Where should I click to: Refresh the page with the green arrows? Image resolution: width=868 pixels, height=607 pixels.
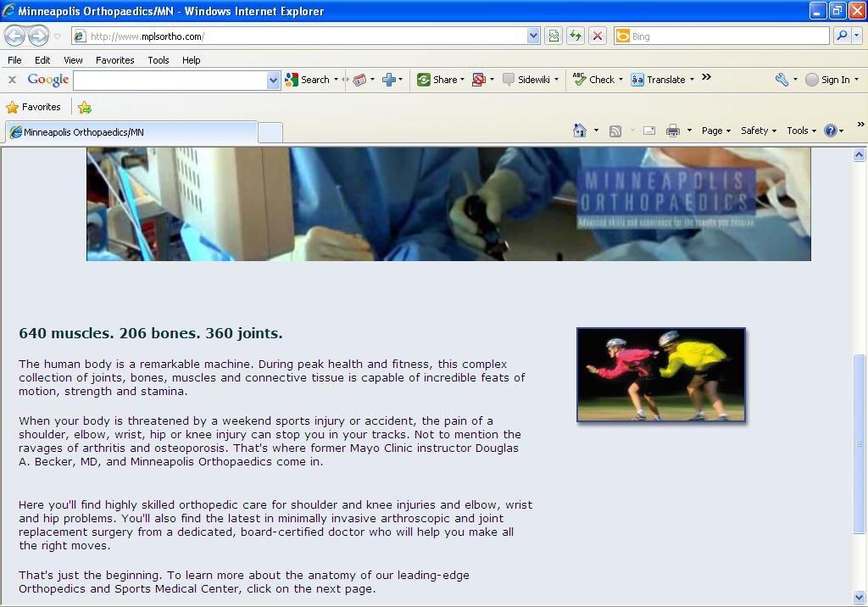click(x=576, y=36)
